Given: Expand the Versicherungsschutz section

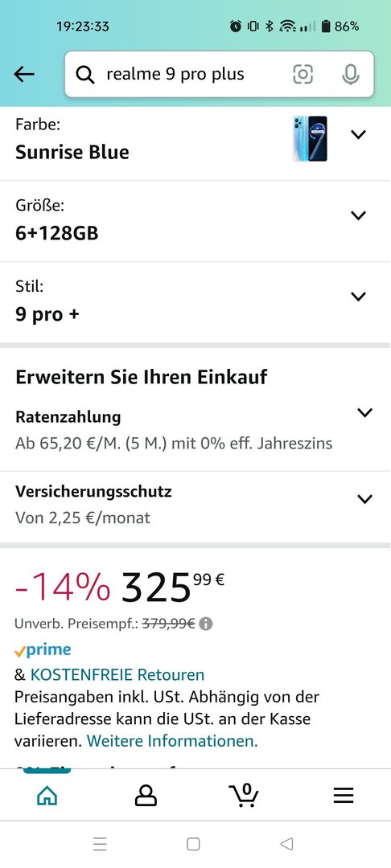Looking at the screenshot, I should coord(195,505).
